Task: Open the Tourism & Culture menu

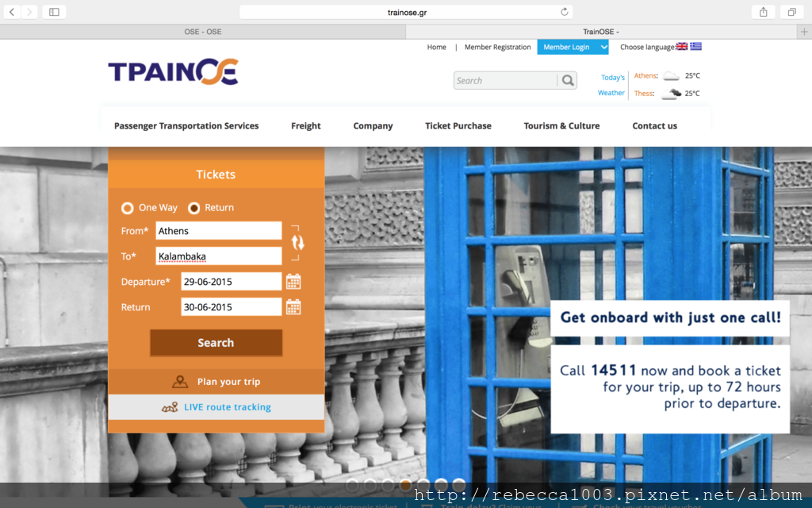Action: 562,126
